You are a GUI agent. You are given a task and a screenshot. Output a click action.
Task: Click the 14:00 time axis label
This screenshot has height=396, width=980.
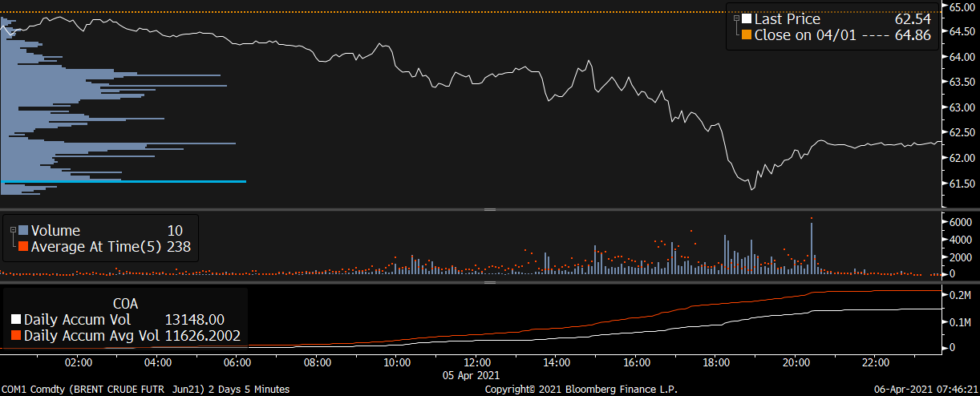click(x=556, y=362)
